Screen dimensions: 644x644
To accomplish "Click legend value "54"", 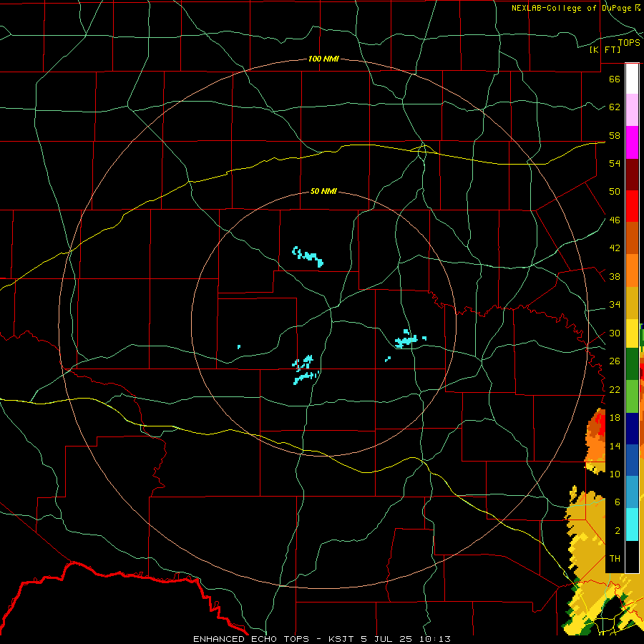I will coord(615,163).
